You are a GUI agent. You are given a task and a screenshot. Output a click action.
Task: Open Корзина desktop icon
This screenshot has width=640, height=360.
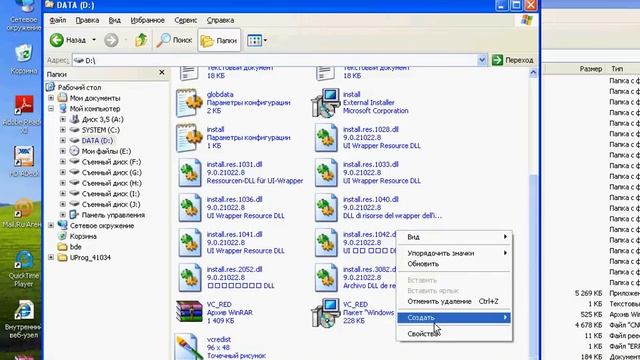click(24, 59)
